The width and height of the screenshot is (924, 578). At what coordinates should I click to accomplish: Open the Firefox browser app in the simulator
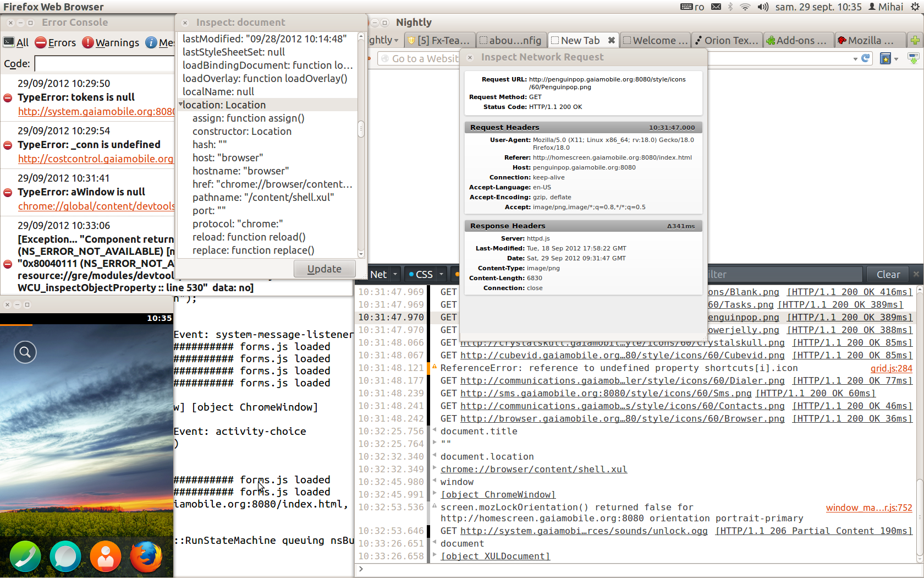146,557
